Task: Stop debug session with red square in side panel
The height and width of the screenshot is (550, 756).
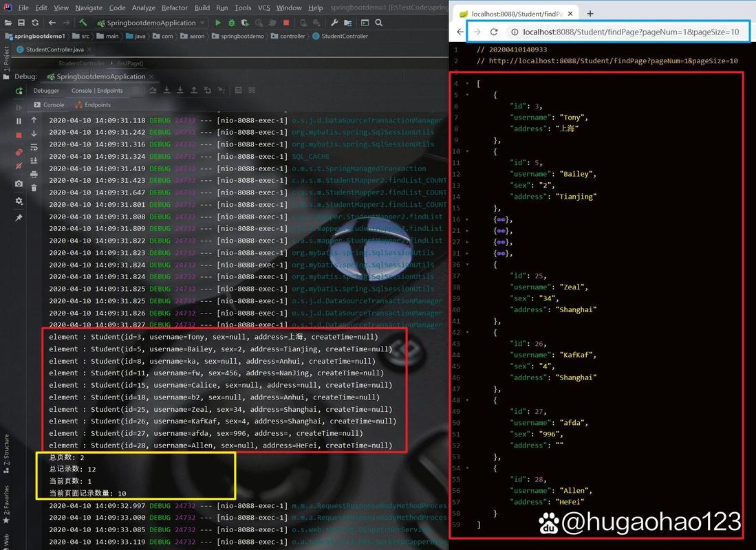Action: [19, 135]
